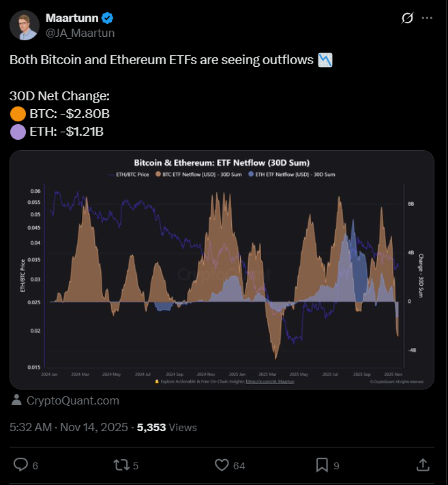Click the repost icon
448x485 pixels.
(121, 465)
